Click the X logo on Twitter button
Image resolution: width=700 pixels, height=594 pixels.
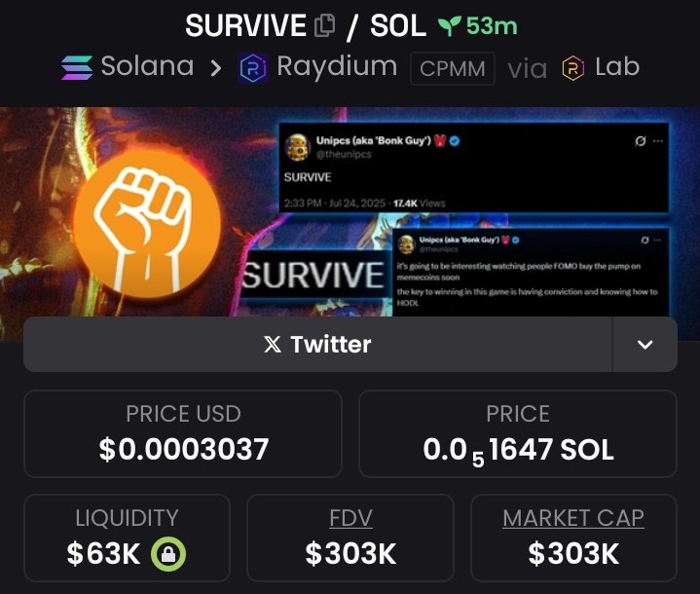(273, 345)
